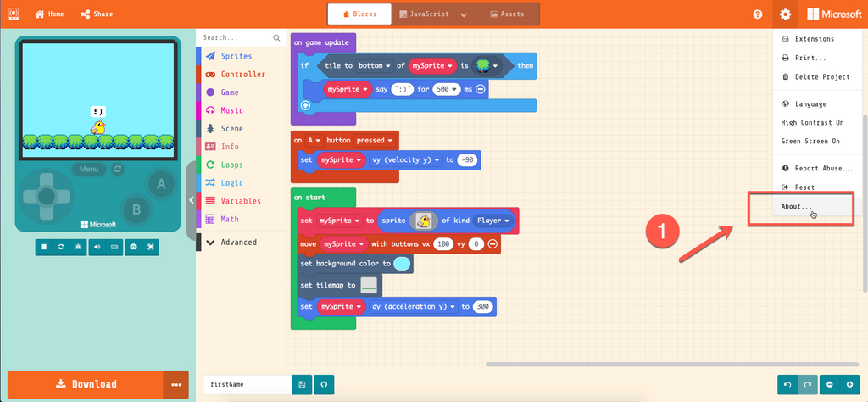
Task: Create a GitHub repository with the GitHub icon
Action: point(324,385)
